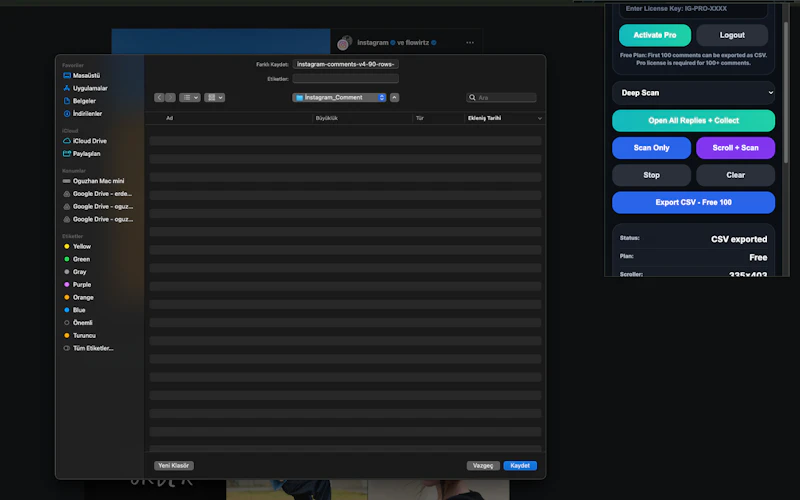Viewport: 800px width, 500px height.
Task: Export CSV - Free 100
Action: (x=693, y=203)
